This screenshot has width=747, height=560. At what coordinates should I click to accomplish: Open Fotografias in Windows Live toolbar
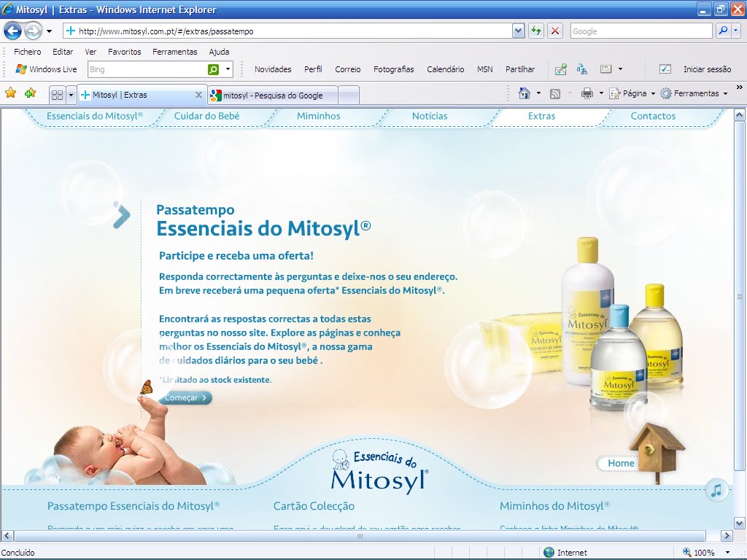point(393,69)
